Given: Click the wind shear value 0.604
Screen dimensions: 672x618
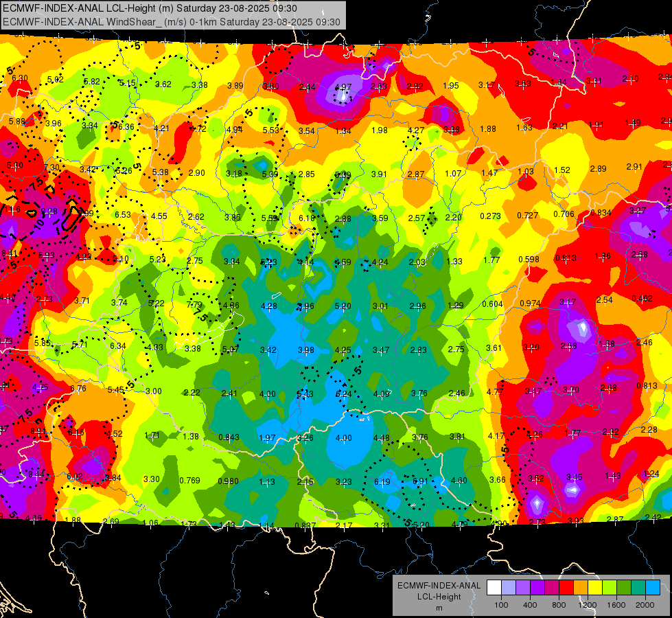Looking at the screenshot, I should click(x=492, y=304).
